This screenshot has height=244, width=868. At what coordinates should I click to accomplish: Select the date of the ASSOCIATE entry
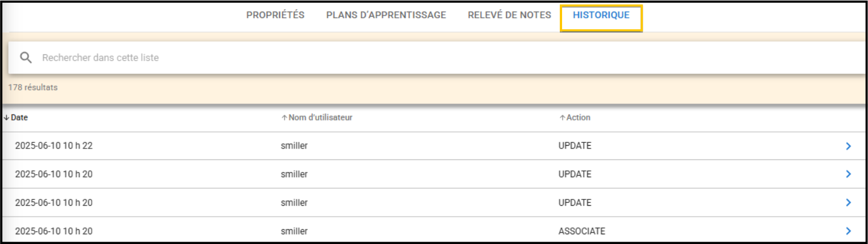tap(54, 231)
